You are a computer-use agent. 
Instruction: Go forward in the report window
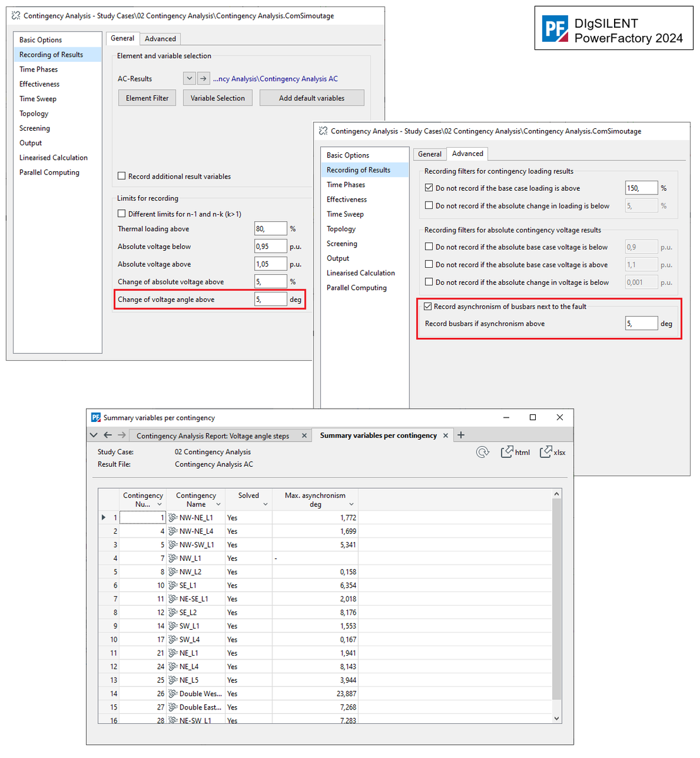[x=121, y=435]
